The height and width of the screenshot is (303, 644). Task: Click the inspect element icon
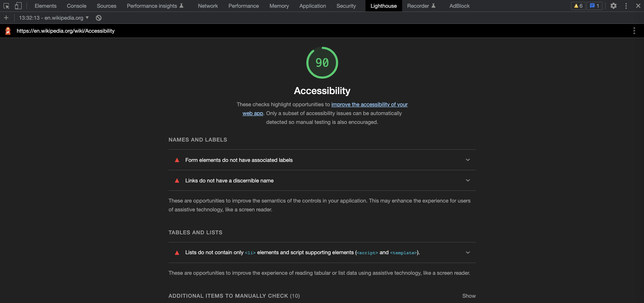[x=7, y=6]
